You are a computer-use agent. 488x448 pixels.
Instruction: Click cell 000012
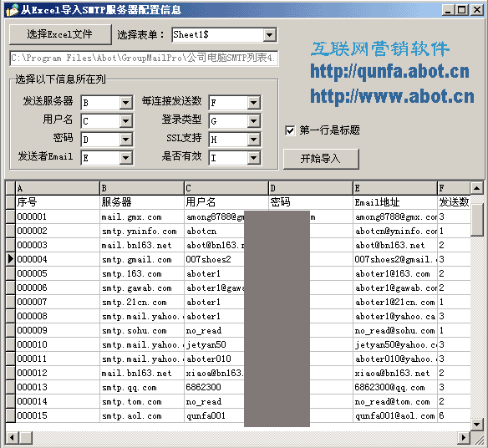point(58,373)
